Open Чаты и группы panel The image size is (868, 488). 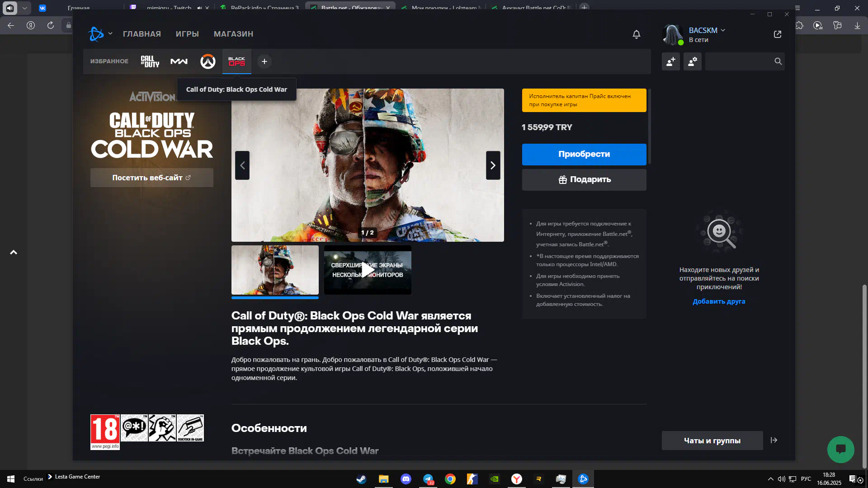point(712,441)
